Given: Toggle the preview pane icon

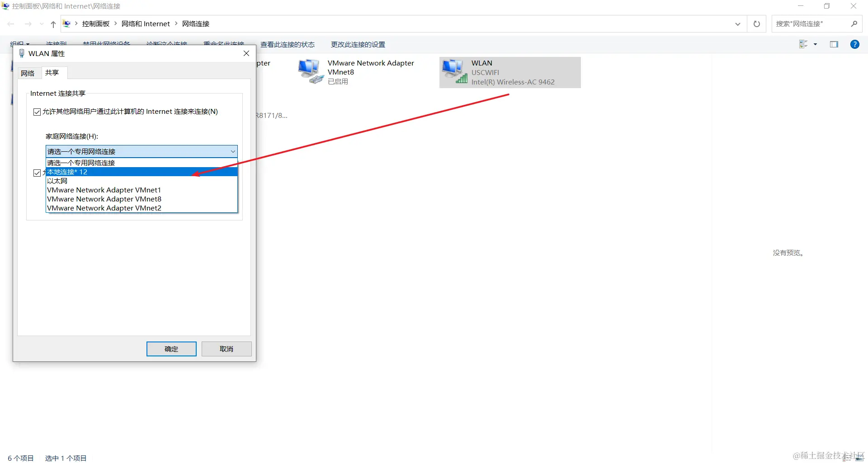Looking at the screenshot, I should tap(834, 44).
